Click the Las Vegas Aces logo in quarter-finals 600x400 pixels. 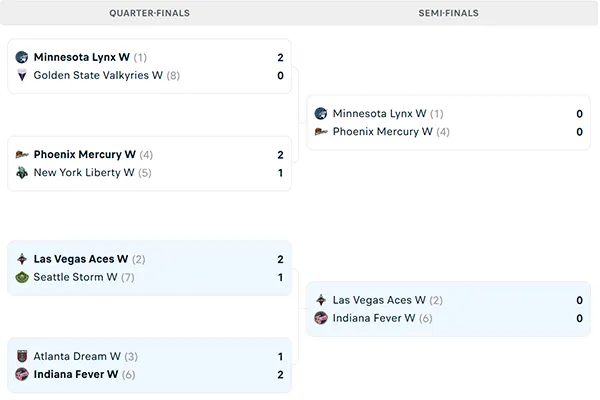point(22,260)
